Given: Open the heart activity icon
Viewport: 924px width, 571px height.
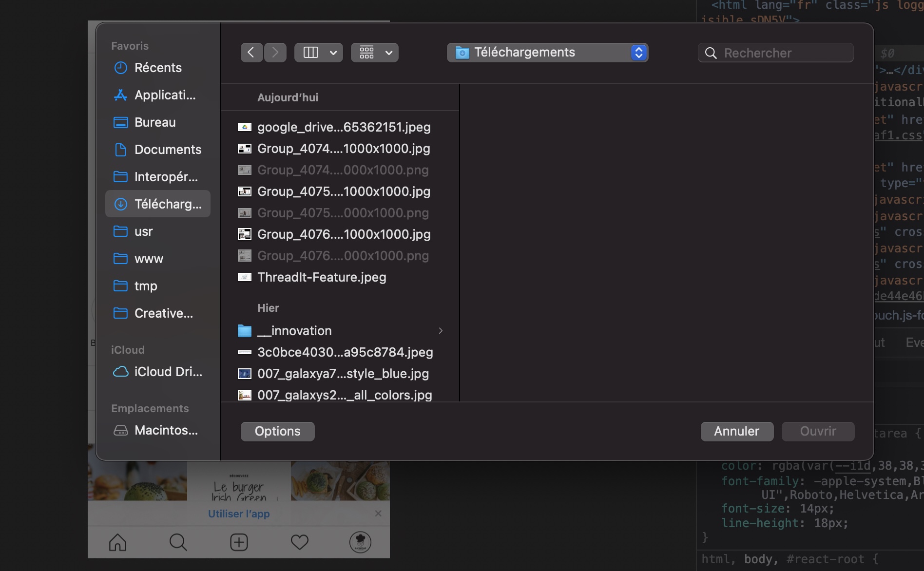Looking at the screenshot, I should pos(299,542).
